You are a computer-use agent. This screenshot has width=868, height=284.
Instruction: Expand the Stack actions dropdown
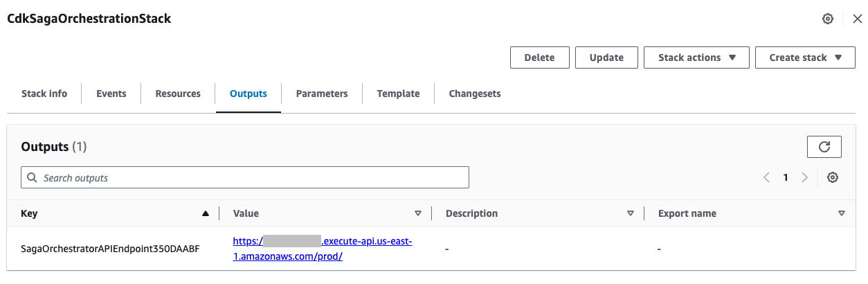click(x=696, y=57)
